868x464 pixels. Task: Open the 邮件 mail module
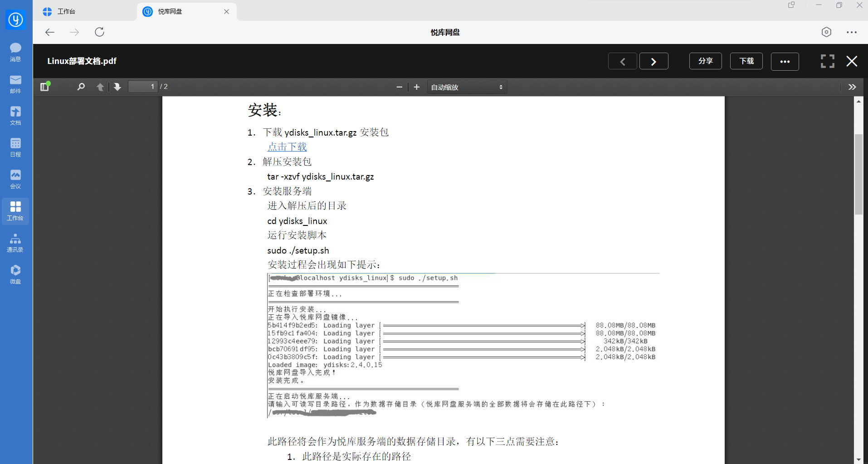point(15,84)
